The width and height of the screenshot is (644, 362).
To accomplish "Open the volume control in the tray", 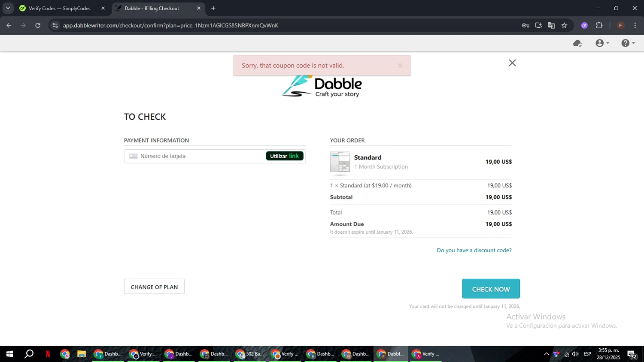I will pos(575,354).
